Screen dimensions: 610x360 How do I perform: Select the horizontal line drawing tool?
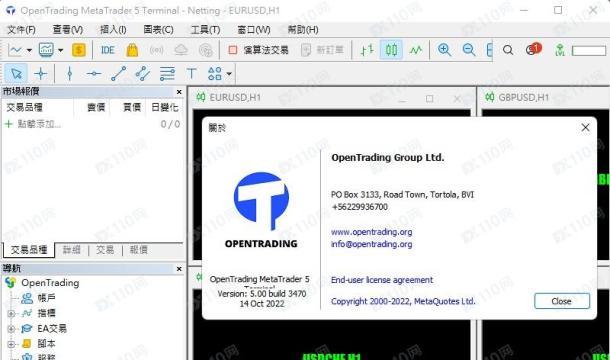[94, 73]
